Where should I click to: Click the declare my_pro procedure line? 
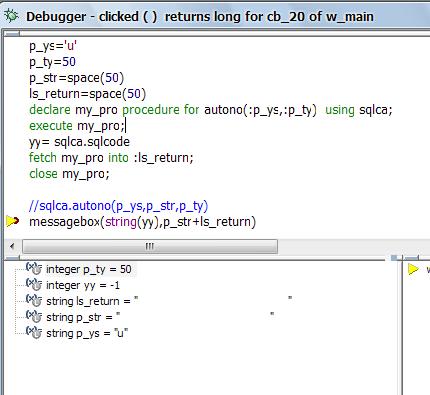[211, 110]
